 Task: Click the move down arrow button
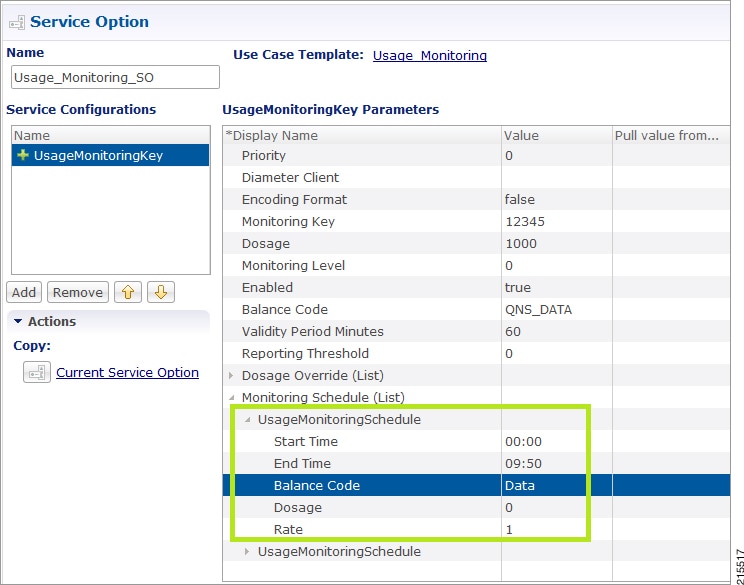(161, 292)
